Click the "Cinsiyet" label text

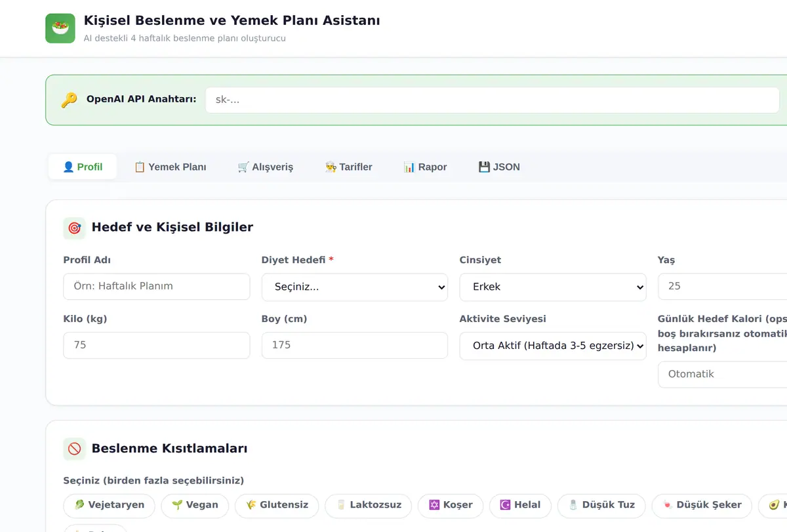481,260
